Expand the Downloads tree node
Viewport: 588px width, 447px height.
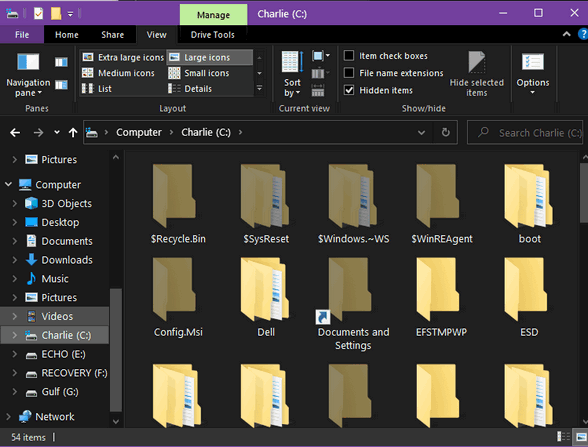pyautogui.click(x=14, y=260)
